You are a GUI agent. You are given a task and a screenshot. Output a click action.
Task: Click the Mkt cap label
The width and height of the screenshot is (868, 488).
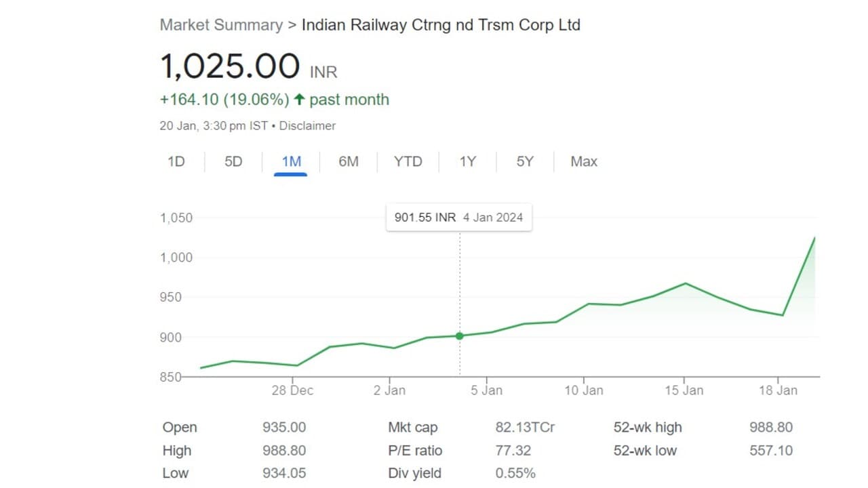pos(413,428)
